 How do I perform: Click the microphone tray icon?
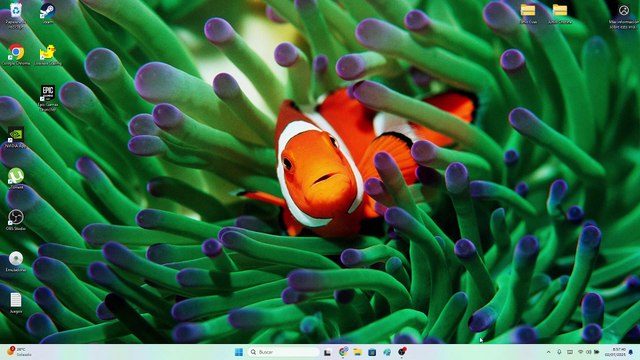coord(559,352)
